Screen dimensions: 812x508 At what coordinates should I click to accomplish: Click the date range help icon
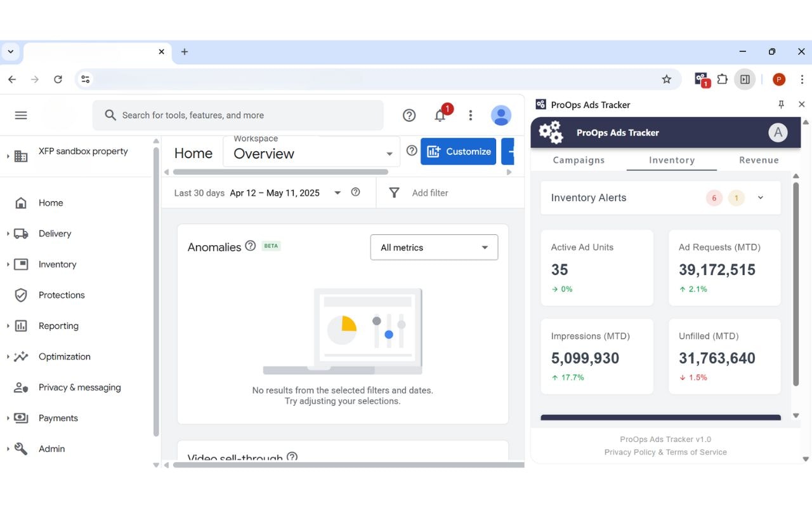click(x=355, y=192)
